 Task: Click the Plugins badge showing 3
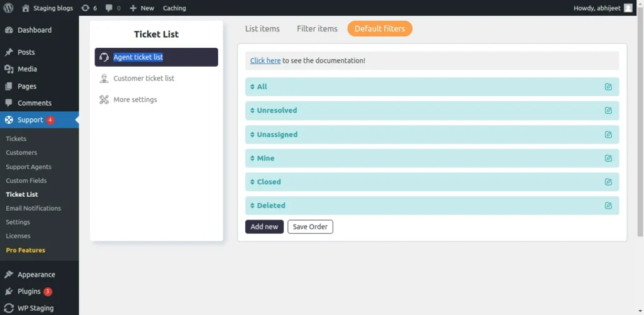click(x=48, y=292)
